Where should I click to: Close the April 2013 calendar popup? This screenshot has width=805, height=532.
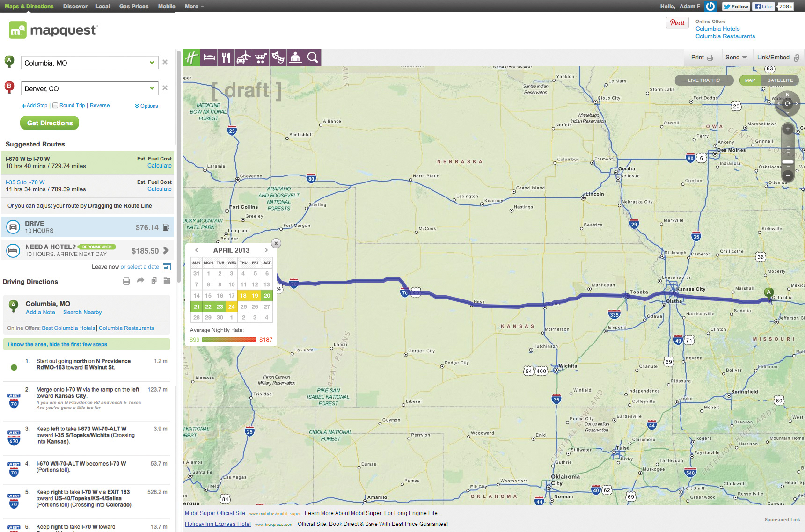[x=276, y=243]
